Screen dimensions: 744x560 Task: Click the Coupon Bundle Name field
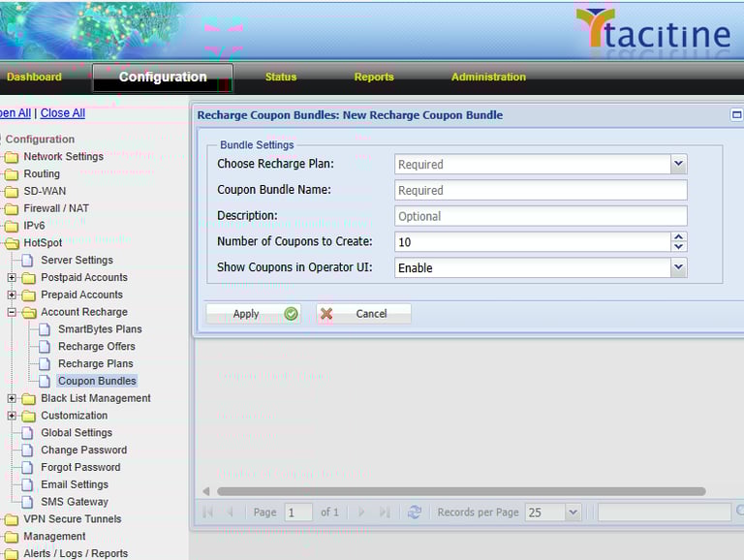(x=541, y=190)
